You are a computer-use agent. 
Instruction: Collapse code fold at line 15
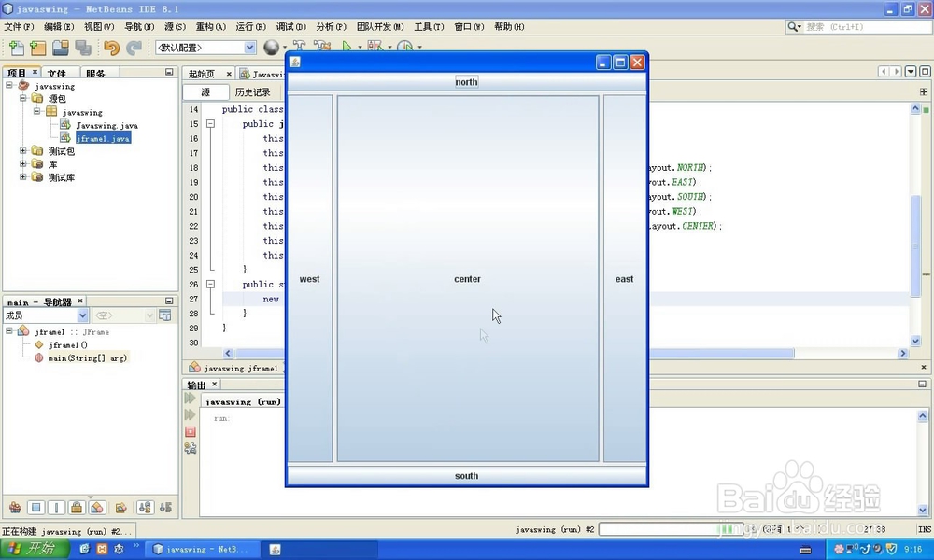point(210,124)
